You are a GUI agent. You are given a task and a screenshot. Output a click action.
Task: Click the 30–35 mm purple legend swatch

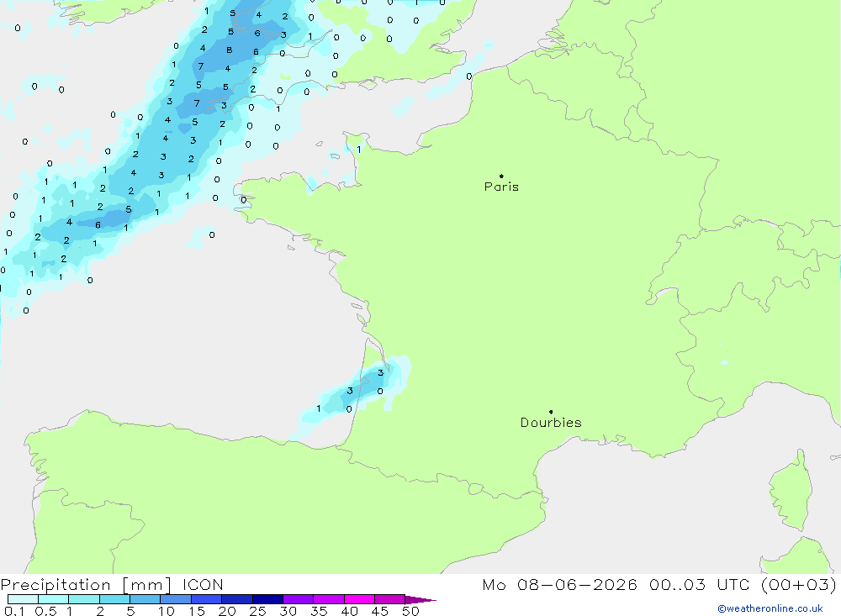coord(299,599)
